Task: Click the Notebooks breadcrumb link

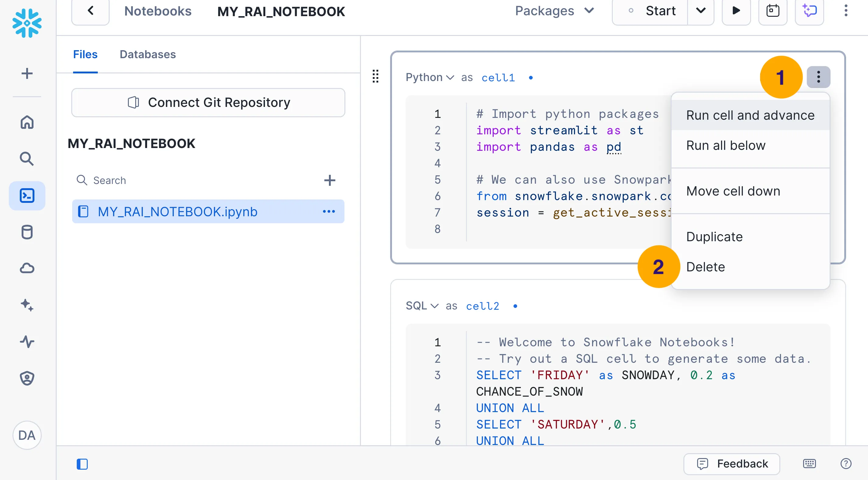Action: pyautogui.click(x=158, y=11)
